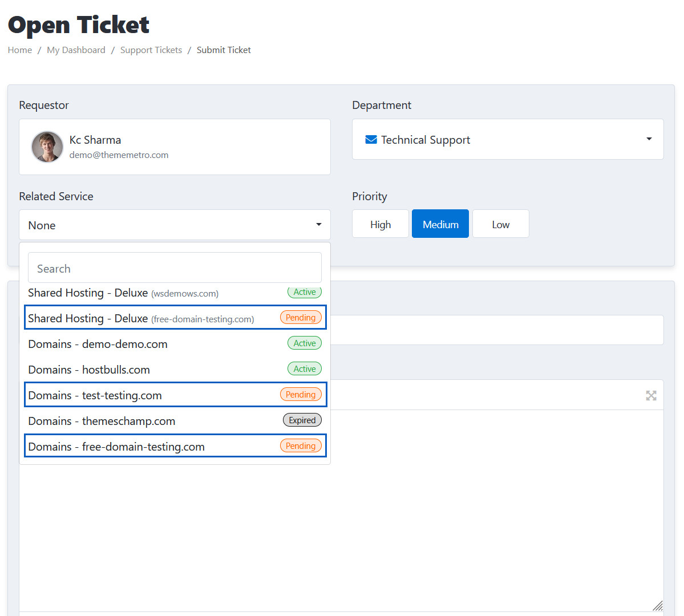Open My Dashboard breadcrumb link

76,50
